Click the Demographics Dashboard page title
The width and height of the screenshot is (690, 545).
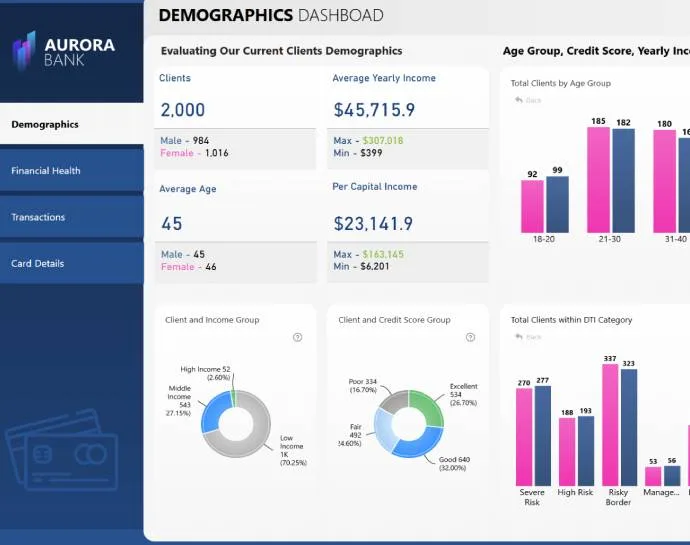(271, 15)
